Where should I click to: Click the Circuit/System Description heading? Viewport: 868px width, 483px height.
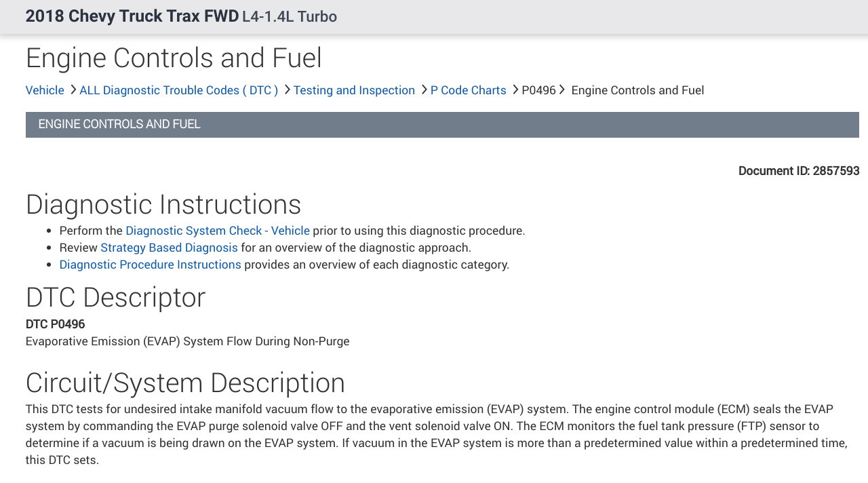185,383
